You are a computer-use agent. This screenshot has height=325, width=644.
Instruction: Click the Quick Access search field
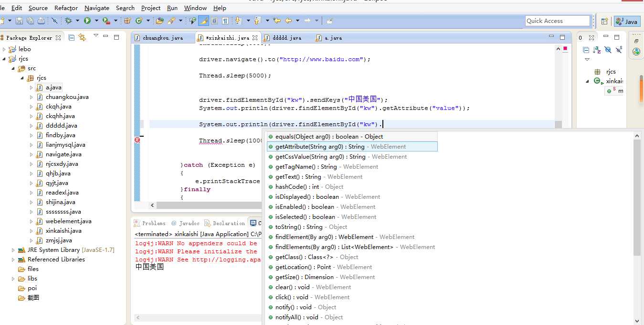pyautogui.click(x=558, y=21)
